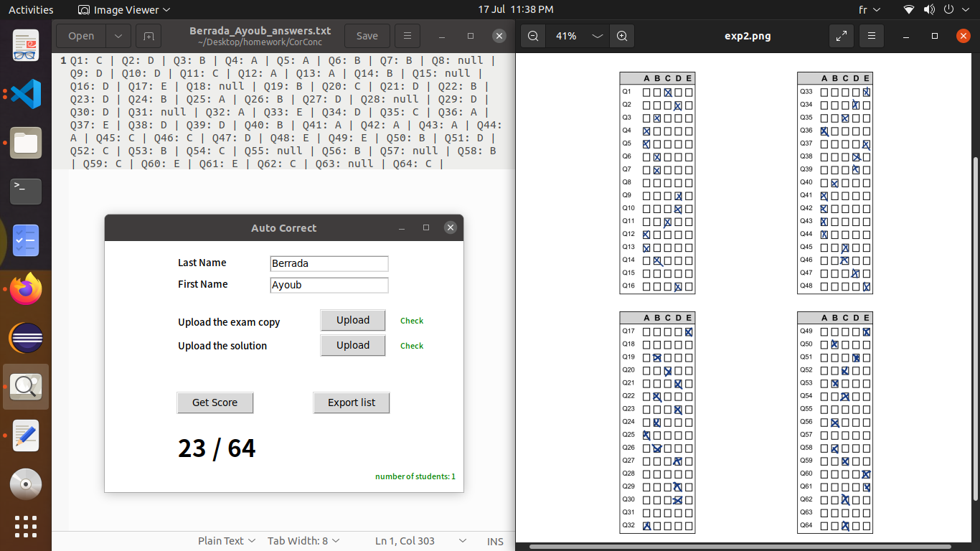Screen dimensions: 980x551
Task: Click the Check label next to solution upload
Action: pos(412,346)
